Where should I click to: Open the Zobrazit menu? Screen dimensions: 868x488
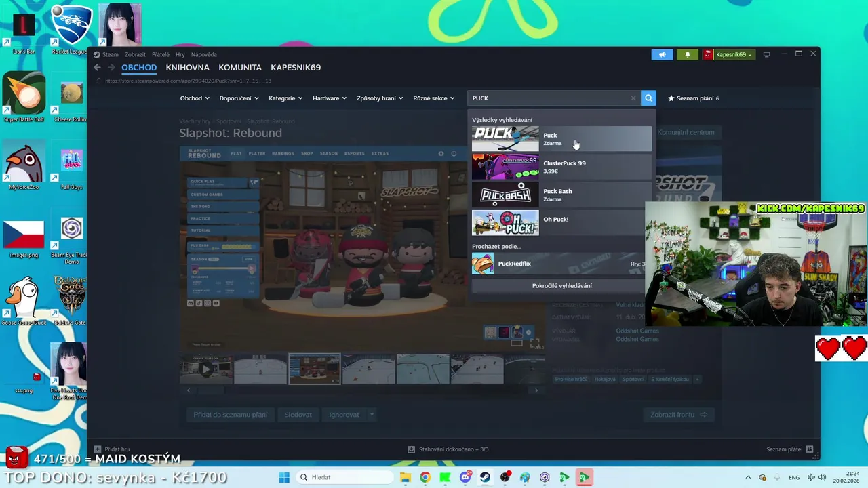[136, 54]
